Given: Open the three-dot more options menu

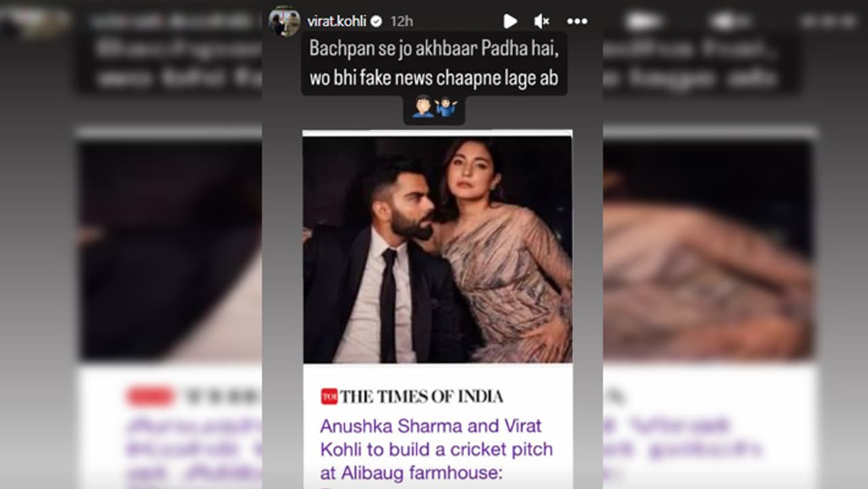Looking at the screenshot, I should tap(577, 22).
